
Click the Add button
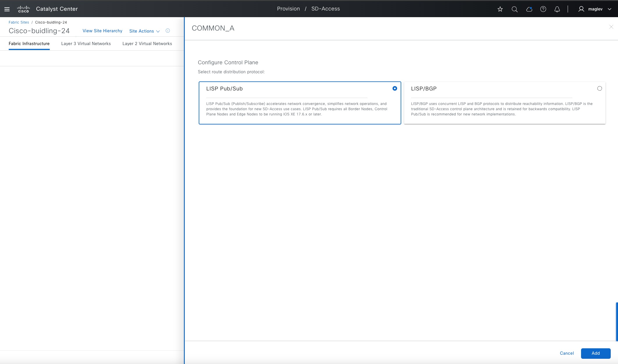(x=595, y=353)
